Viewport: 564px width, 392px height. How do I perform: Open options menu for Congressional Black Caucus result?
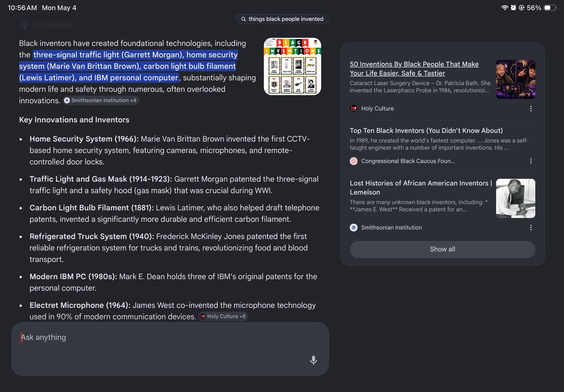tap(531, 161)
